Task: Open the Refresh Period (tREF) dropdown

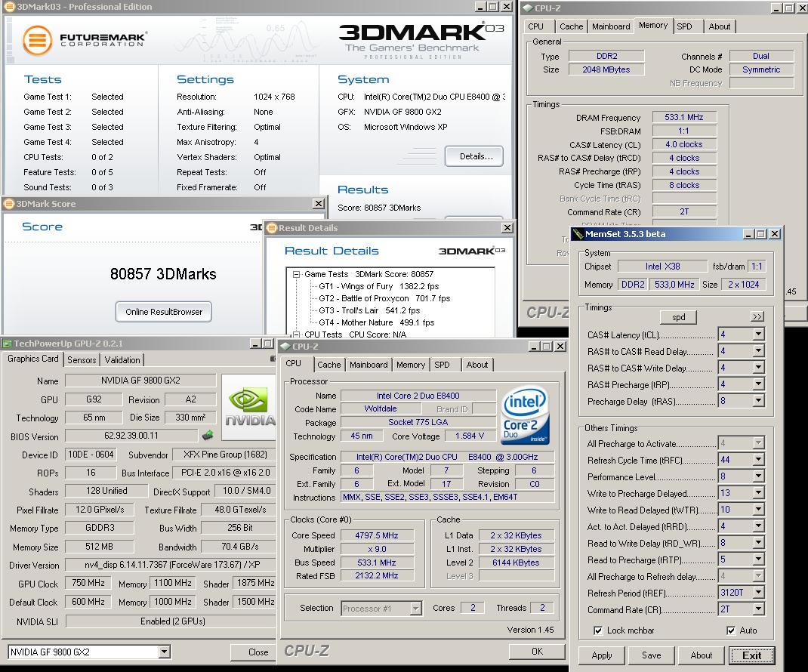Action: tap(758, 593)
